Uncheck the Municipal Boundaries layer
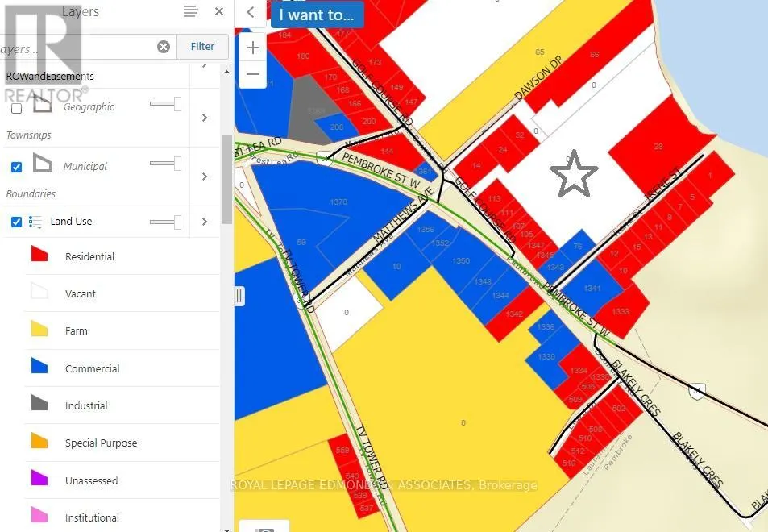This screenshot has height=532, width=768. [17, 167]
